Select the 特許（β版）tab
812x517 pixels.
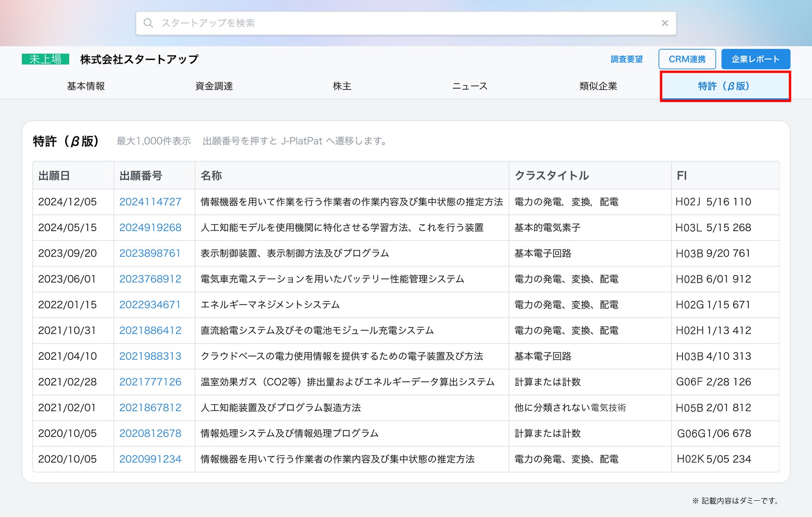tap(725, 86)
